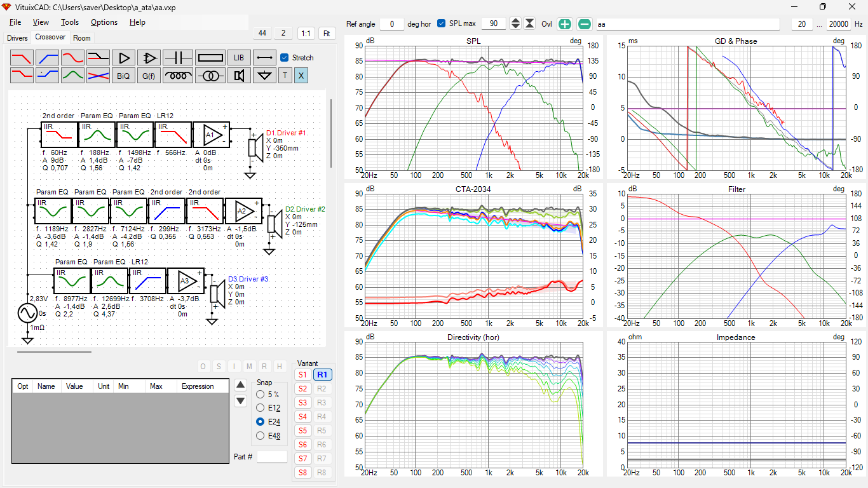Select the A1 amplifier block in schematic
Image resolution: width=868 pixels, height=488 pixels.
[x=212, y=135]
